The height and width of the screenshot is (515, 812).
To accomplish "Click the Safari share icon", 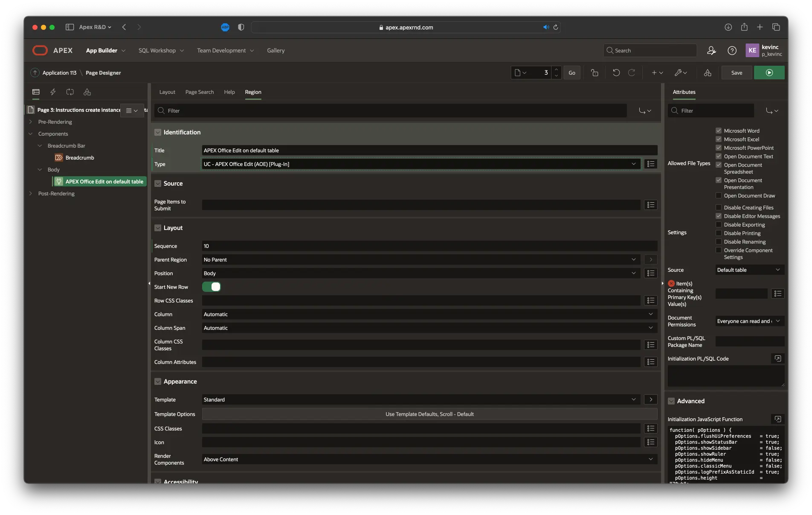I will (744, 27).
